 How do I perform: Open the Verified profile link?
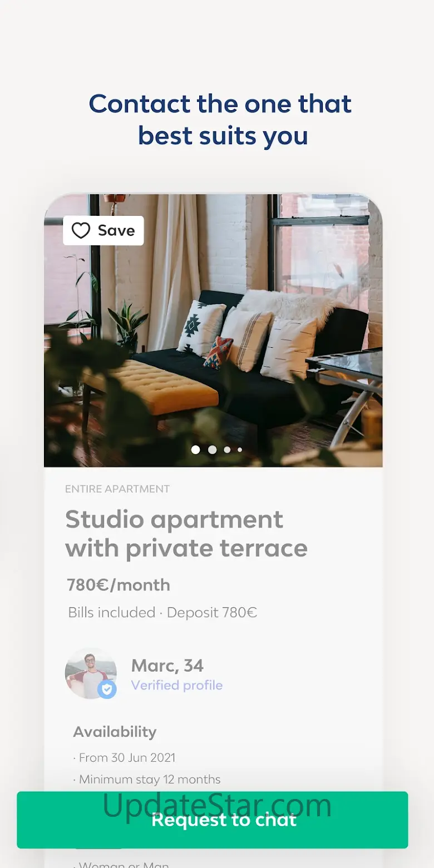(177, 685)
